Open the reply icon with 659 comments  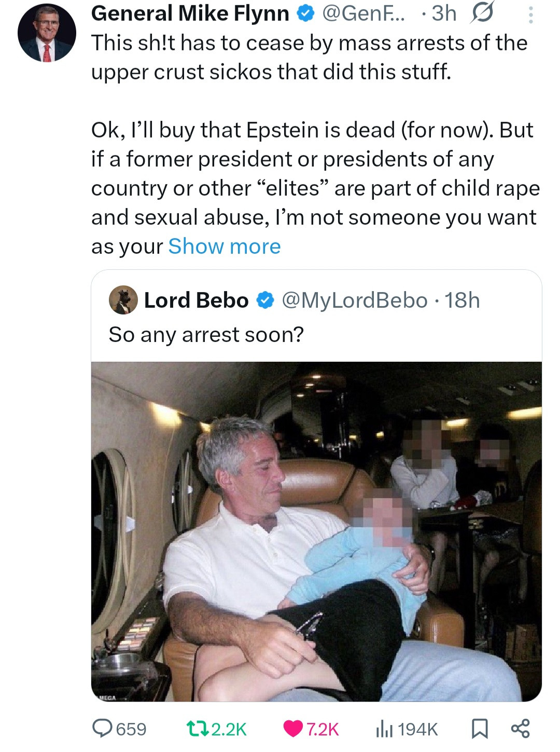[x=102, y=728]
